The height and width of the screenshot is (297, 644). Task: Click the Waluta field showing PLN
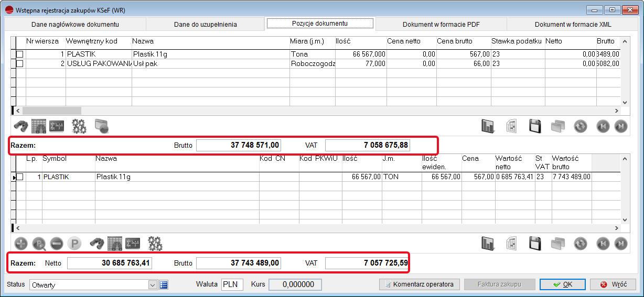[x=232, y=284]
